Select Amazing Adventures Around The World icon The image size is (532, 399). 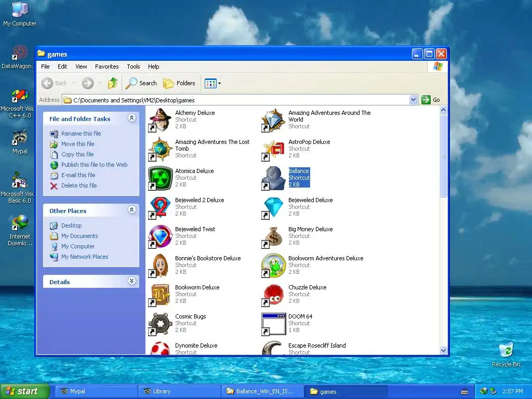click(x=273, y=120)
